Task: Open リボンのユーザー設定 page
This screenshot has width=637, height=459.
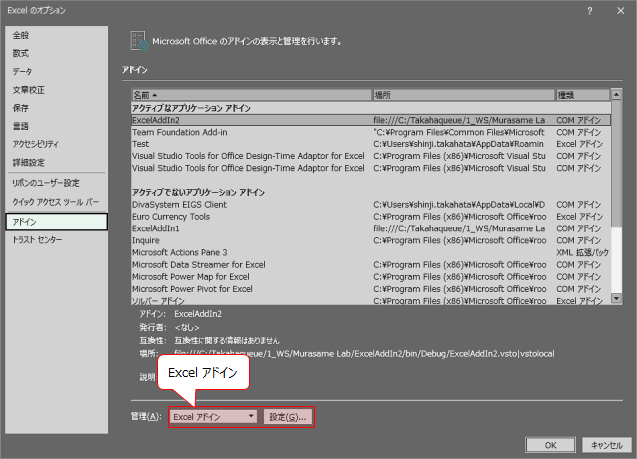Action: (x=56, y=183)
